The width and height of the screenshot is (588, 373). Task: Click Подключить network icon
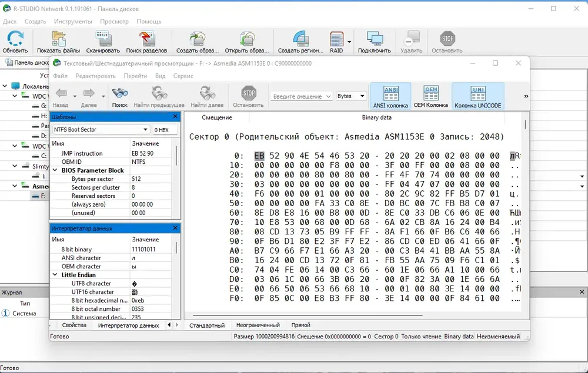[374, 39]
